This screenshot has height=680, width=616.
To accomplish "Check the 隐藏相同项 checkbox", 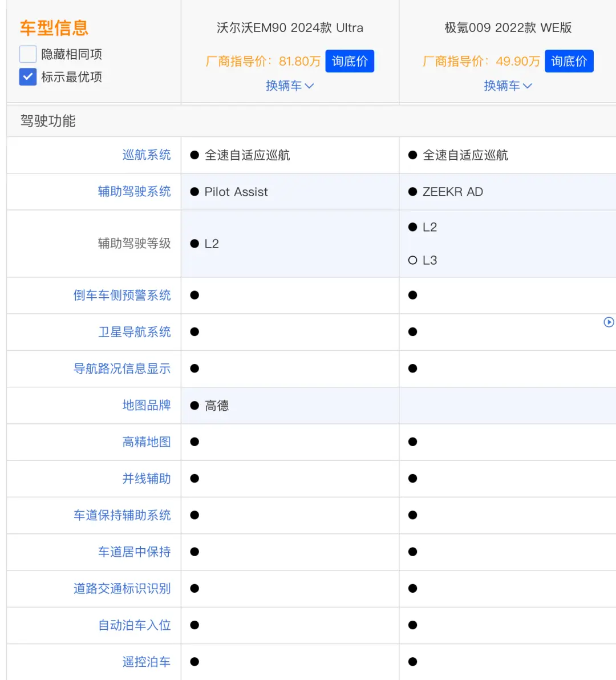I will click(28, 54).
